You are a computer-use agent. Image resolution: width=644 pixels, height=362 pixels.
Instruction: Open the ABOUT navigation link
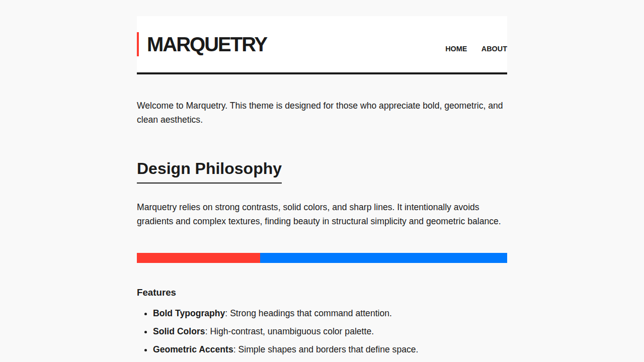pyautogui.click(x=494, y=49)
